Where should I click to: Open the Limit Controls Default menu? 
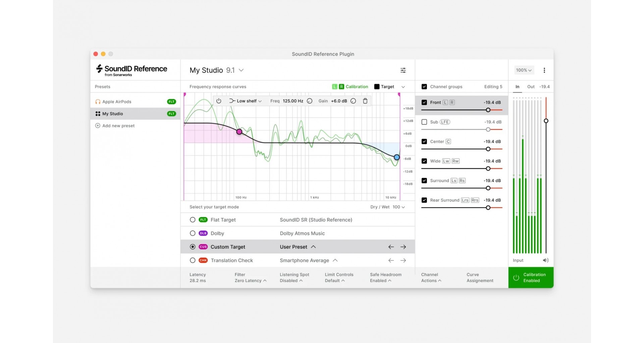click(x=339, y=278)
